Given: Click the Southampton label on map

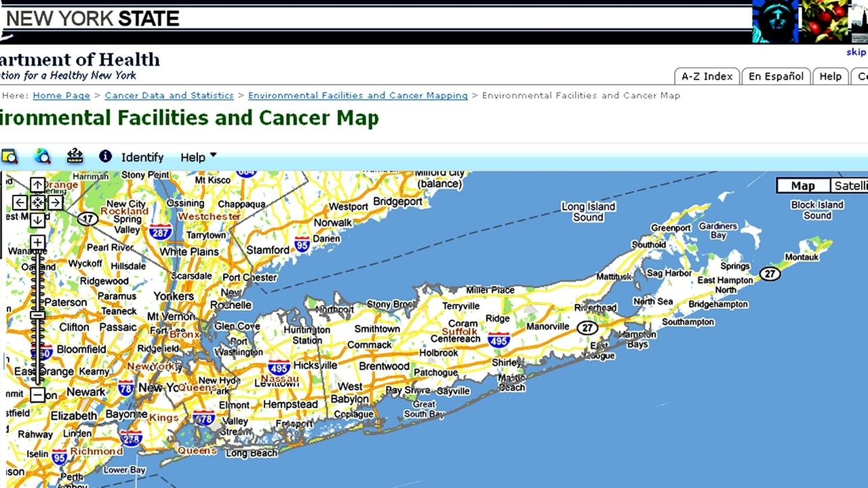Looking at the screenshot, I should (688, 322).
